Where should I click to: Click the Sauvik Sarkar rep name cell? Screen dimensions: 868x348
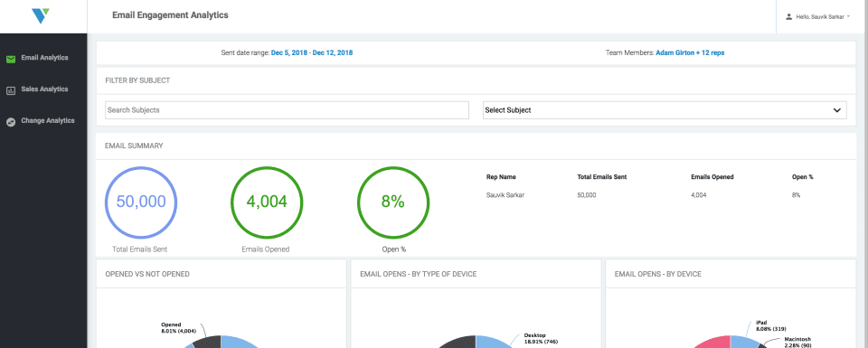[505, 196]
